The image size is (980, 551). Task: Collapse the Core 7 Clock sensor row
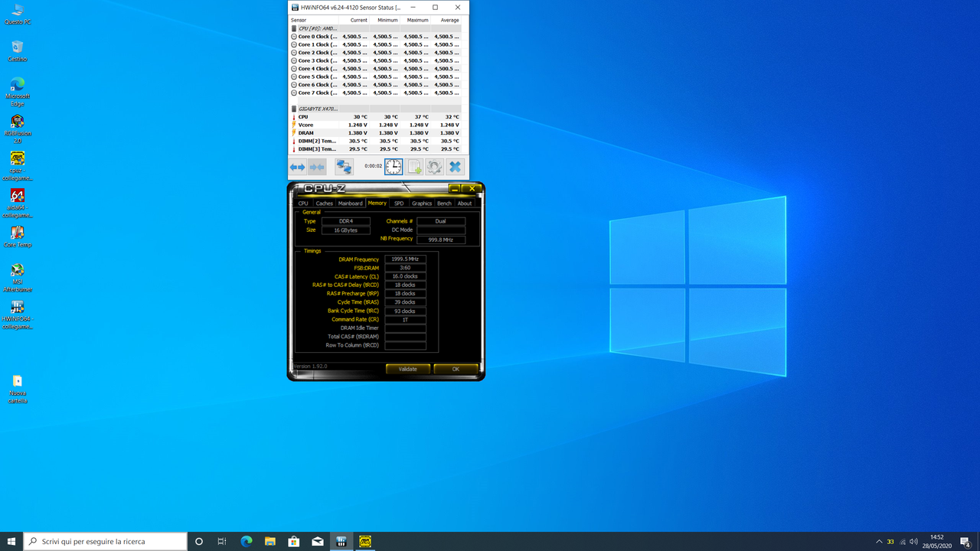tap(293, 93)
